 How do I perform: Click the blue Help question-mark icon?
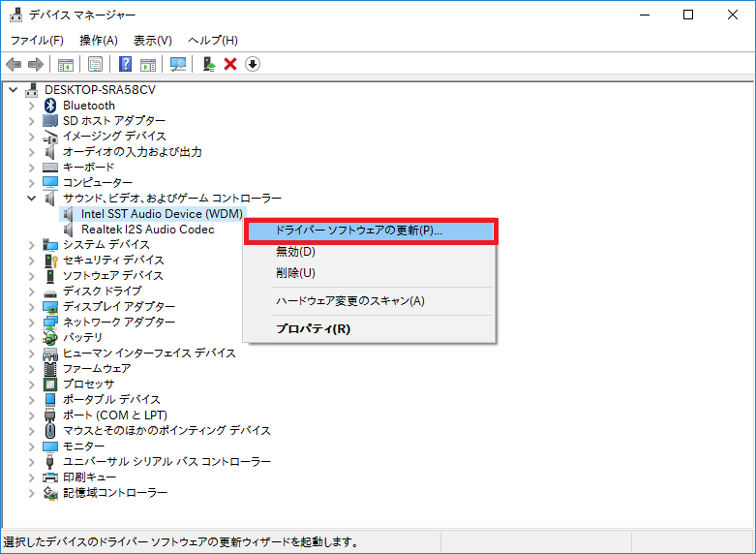125,64
